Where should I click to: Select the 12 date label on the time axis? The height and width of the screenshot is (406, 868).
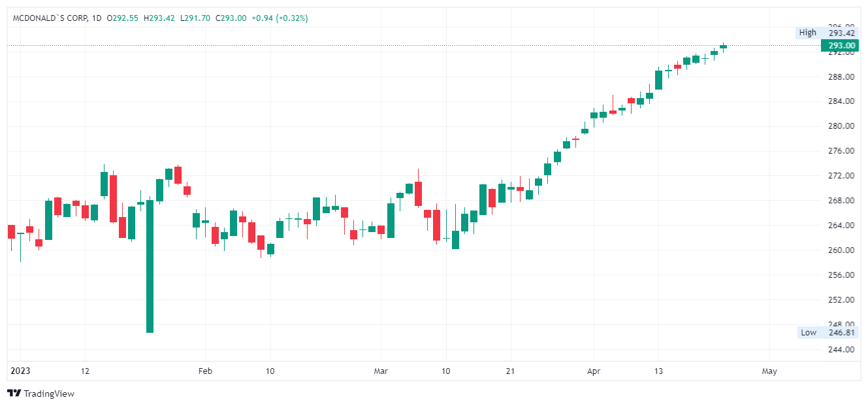click(x=85, y=371)
